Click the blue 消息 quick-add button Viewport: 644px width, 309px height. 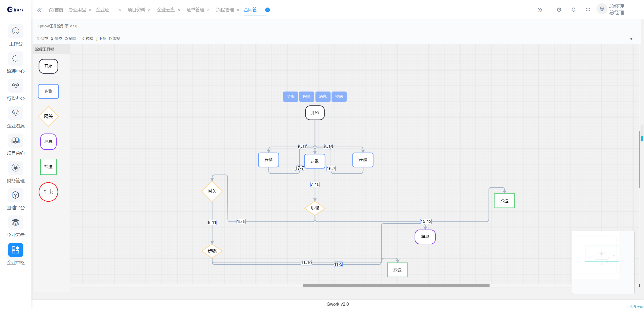[323, 97]
